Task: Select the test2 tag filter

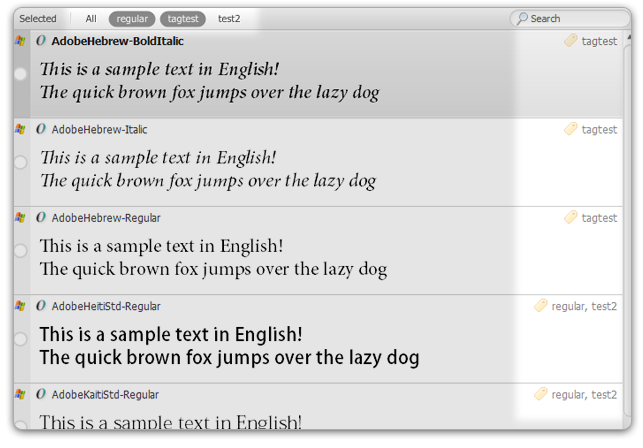Action: point(229,19)
